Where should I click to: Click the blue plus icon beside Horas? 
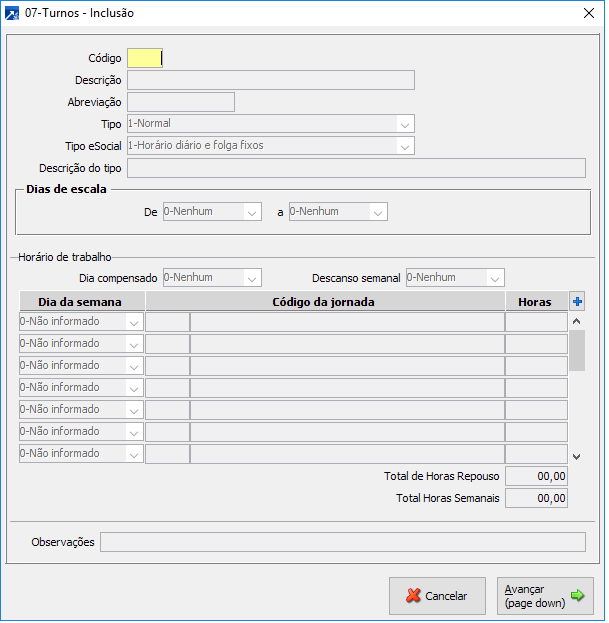tap(577, 301)
